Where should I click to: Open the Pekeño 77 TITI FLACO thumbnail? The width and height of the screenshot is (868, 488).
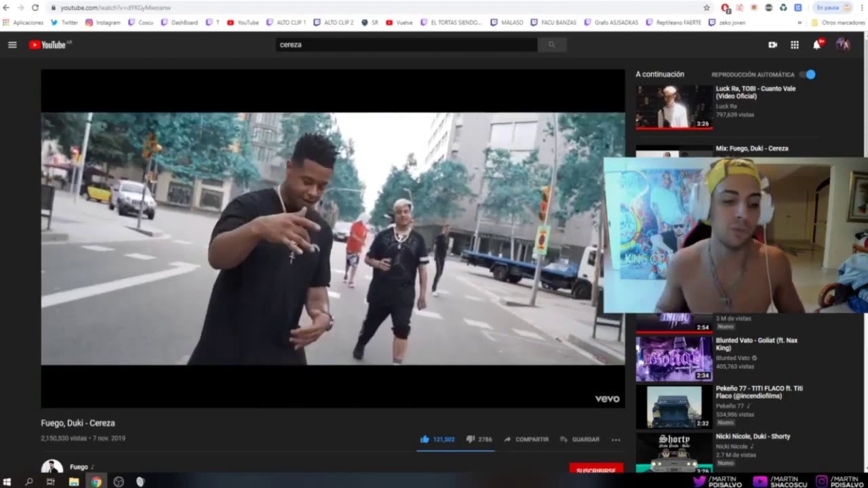(674, 407)
